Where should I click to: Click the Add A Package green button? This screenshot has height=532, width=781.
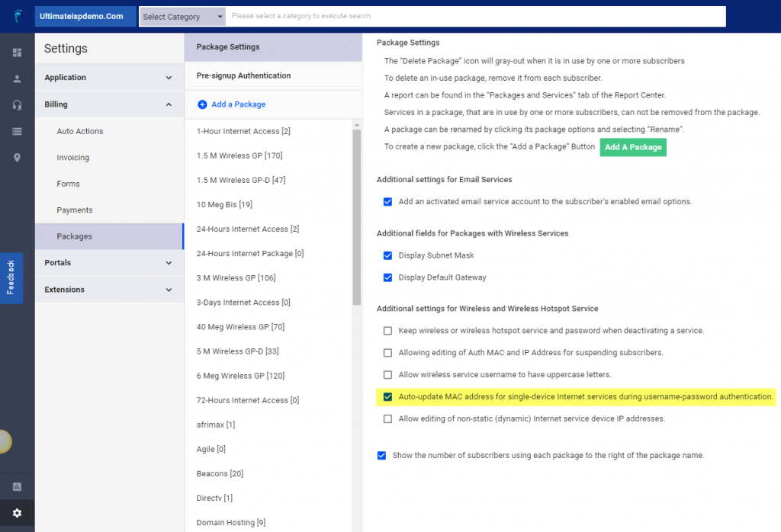point(633,146)
